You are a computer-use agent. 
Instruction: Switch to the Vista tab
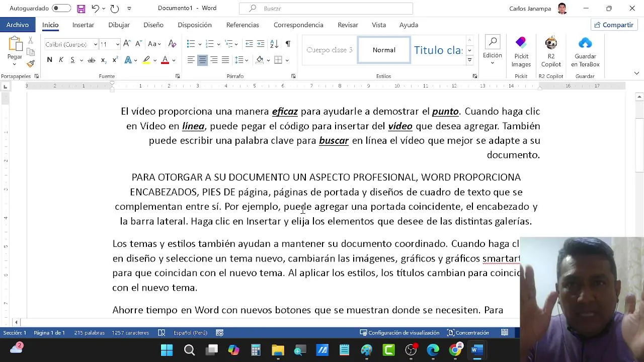379,25
